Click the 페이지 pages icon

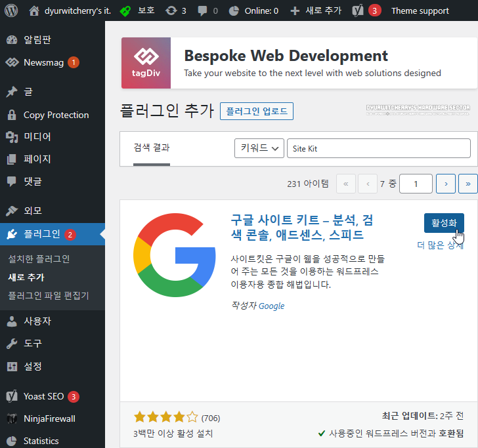[12, 159]
